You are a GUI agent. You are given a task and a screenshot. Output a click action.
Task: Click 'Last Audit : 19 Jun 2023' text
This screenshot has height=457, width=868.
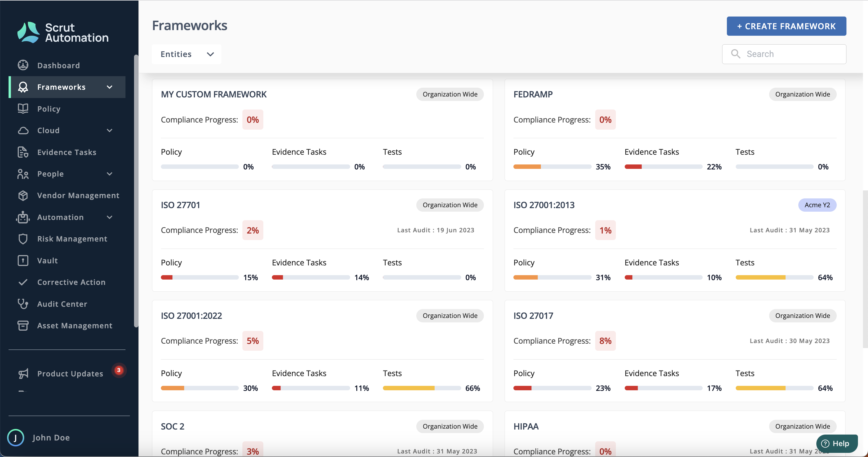(x=435, y=230)
